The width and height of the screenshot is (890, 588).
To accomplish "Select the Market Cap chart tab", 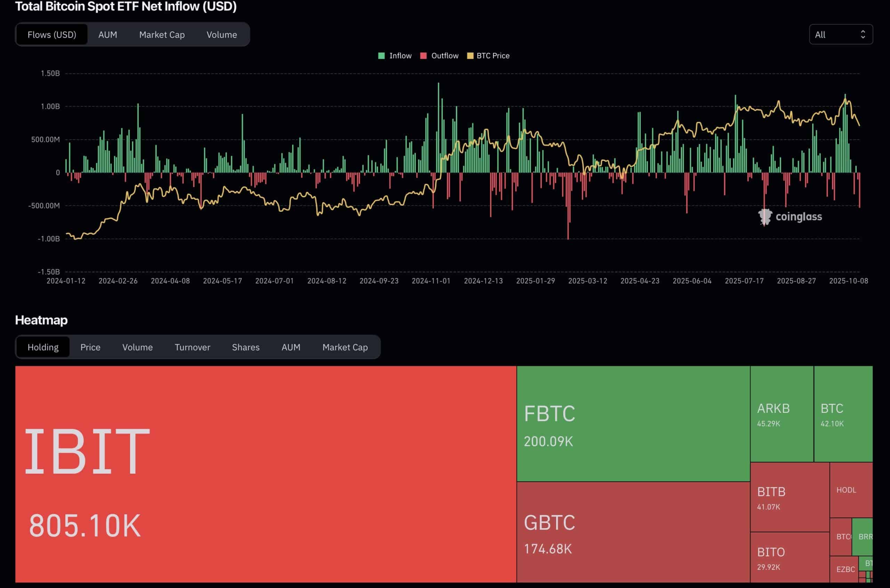I will [162, 35].
